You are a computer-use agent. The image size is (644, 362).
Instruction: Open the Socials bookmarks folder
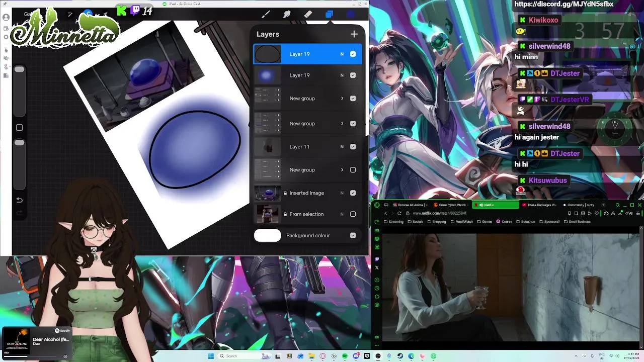click(416, 222)
